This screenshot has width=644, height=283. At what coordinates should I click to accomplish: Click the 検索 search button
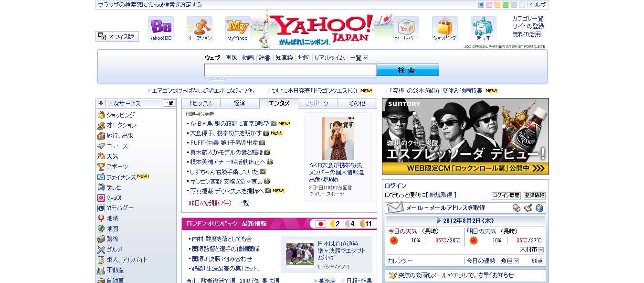pyautogui.click(x=408, y=70)
